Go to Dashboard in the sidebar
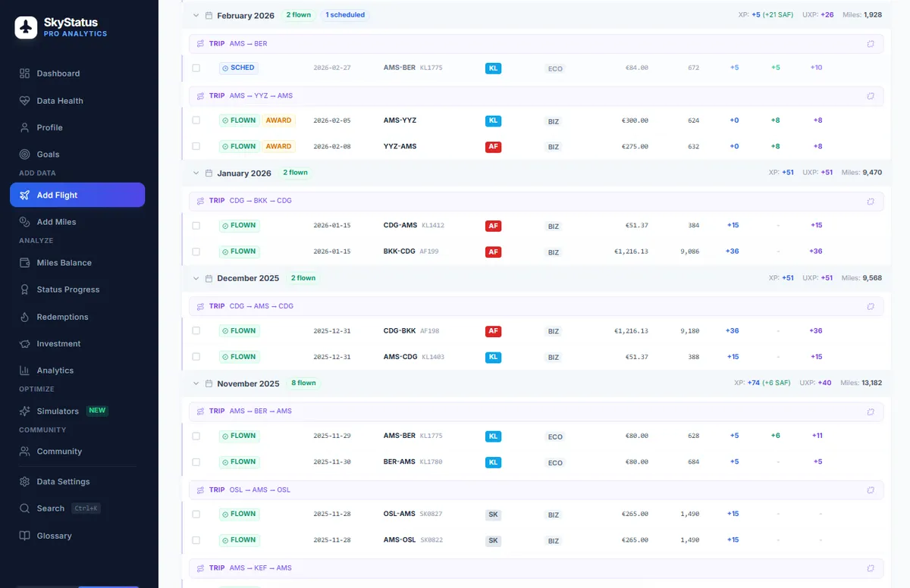The width and height of the screenshot is (910, 588). coord(58,73)
